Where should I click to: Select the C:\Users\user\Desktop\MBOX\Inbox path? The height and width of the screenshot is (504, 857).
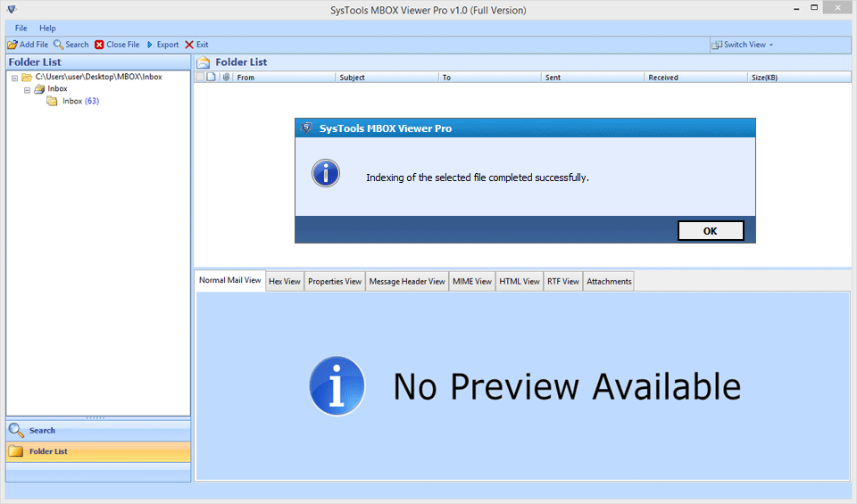point(99,77)
